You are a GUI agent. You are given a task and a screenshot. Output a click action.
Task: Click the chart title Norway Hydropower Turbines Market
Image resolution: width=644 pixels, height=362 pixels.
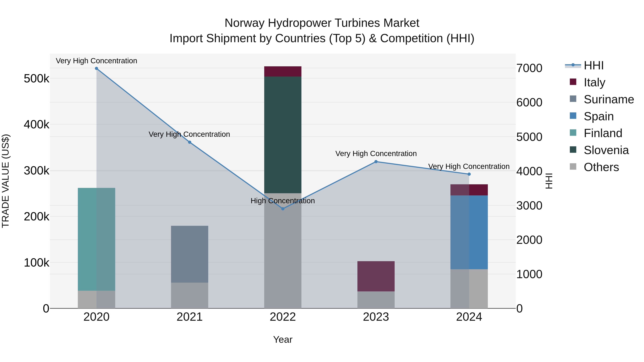322,23
